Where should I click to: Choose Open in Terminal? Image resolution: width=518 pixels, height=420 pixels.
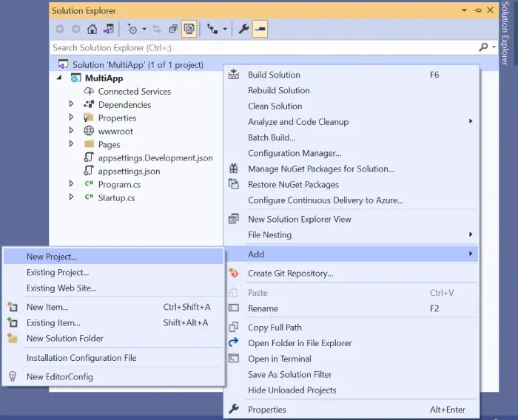(351, 359)
